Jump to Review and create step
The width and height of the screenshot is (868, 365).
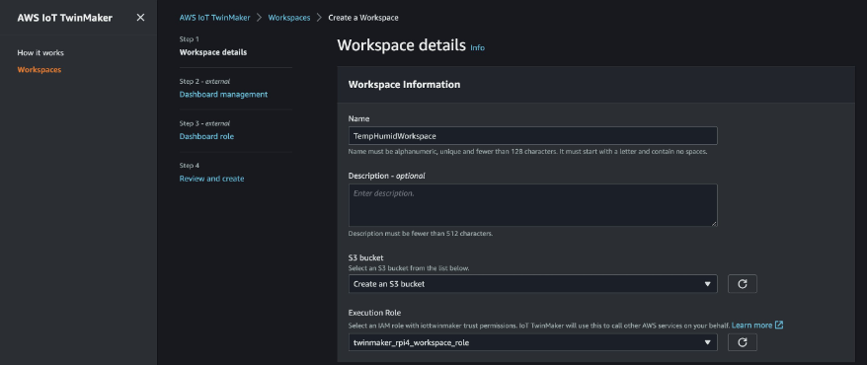tap(211, 179)
